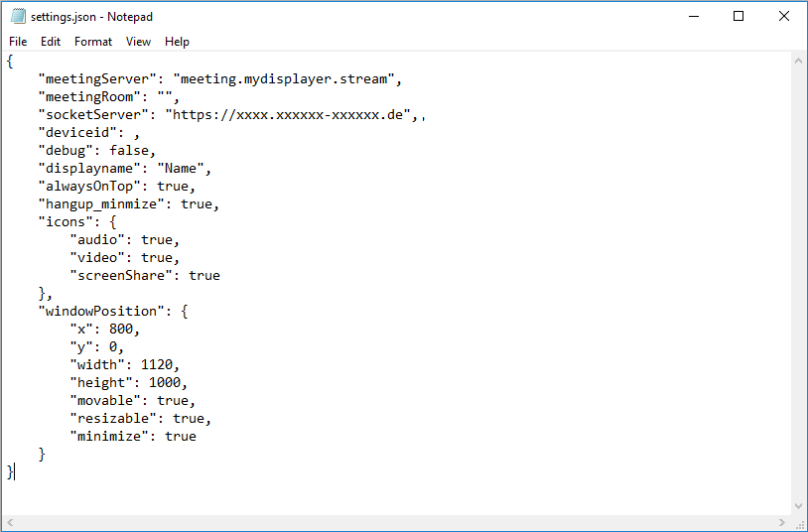Open the File menu
This screenshot has width=808, height=532.
click(x=18, y=42)
